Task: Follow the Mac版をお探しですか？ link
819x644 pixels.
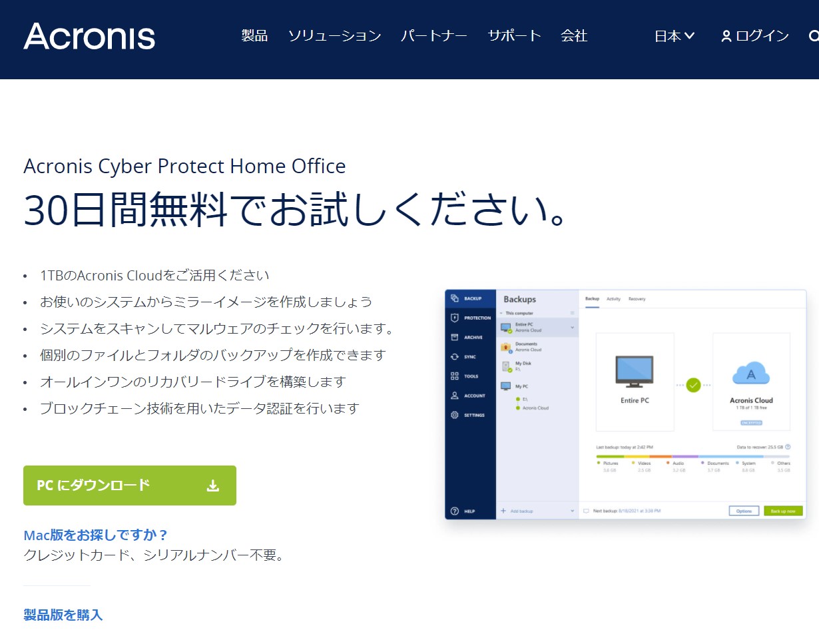Action: pyautogui.click(x=96, y=535)
